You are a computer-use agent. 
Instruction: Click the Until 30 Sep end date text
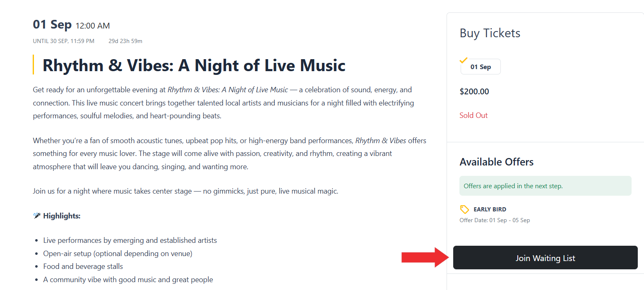(64, 41)
